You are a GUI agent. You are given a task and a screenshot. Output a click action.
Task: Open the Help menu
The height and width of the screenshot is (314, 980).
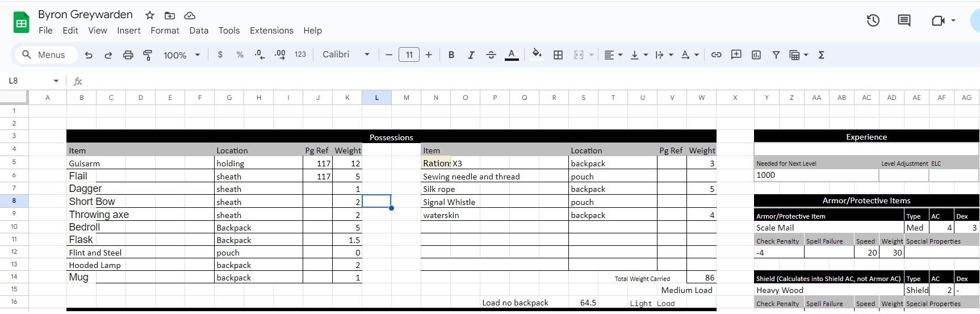tap(312, 31)
